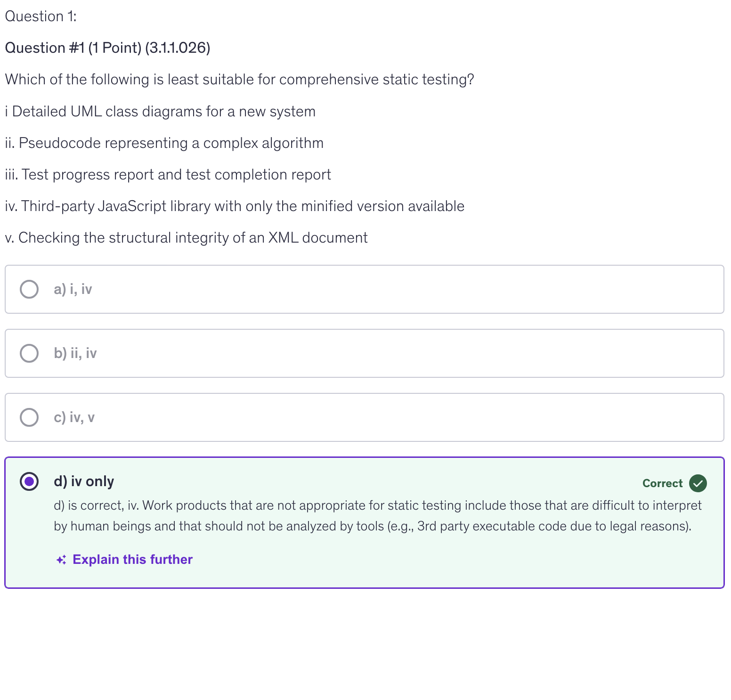The height and width of the screenshot is (700, 731).
Task: Click the "d) iv only" answer label
Action: click(x=84, y=481)
